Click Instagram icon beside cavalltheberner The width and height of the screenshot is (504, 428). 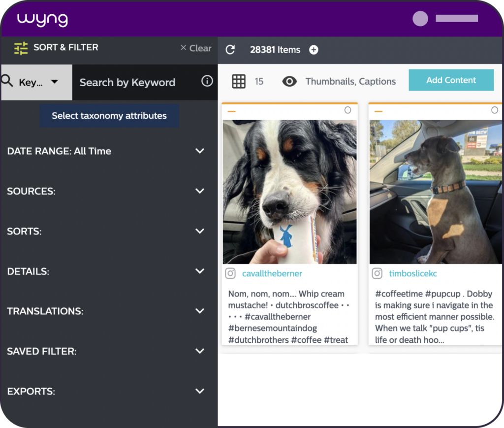pos(230,274)
